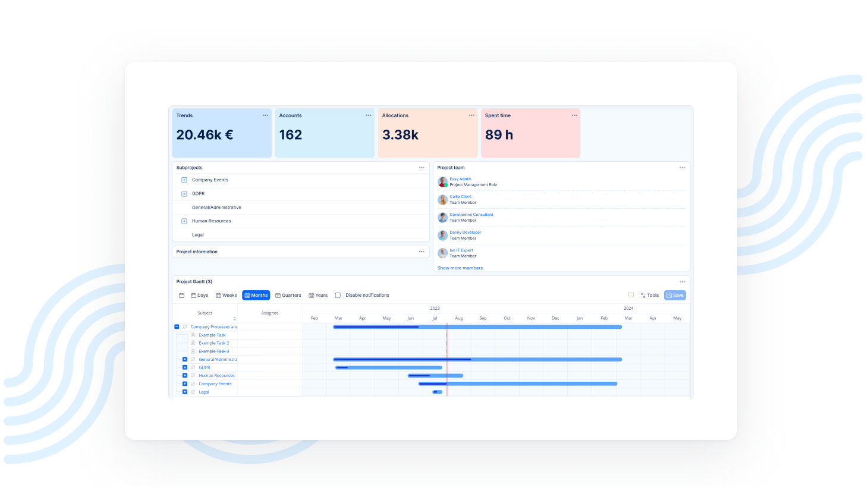Open the Allocations card options menu
Image resolution: width=868 pixels, height=487 pixels.
pyautogui.click(x=471, y=115)
